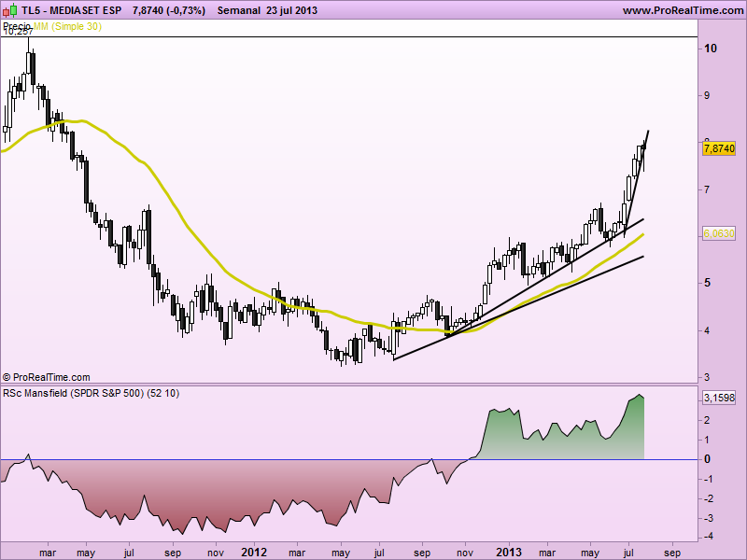Click the 10,257 high price label
The width and height of the screenshot is (747, 560).
coord(18,32)
